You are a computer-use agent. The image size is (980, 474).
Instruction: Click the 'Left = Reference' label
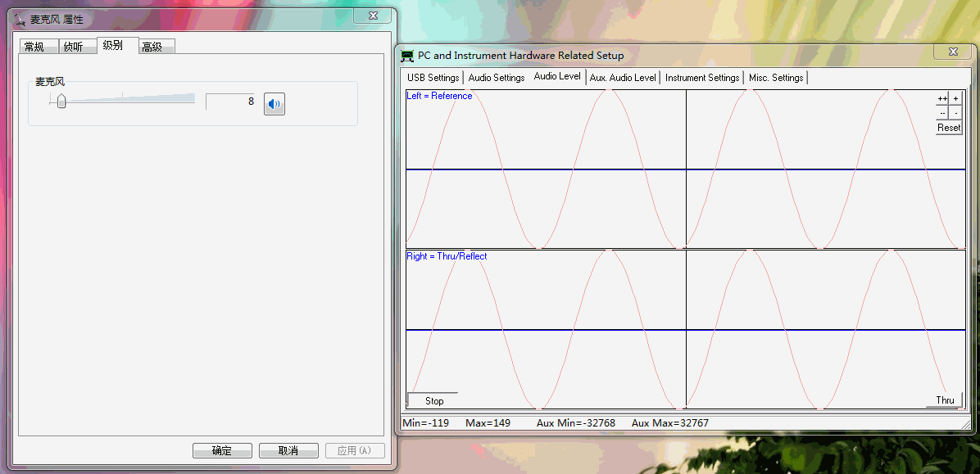pos(439,96)
